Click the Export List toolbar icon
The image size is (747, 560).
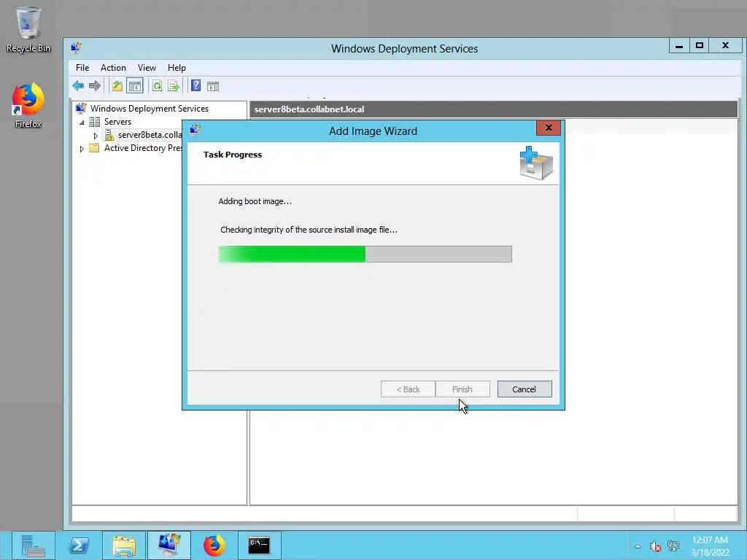click(174, 86)
